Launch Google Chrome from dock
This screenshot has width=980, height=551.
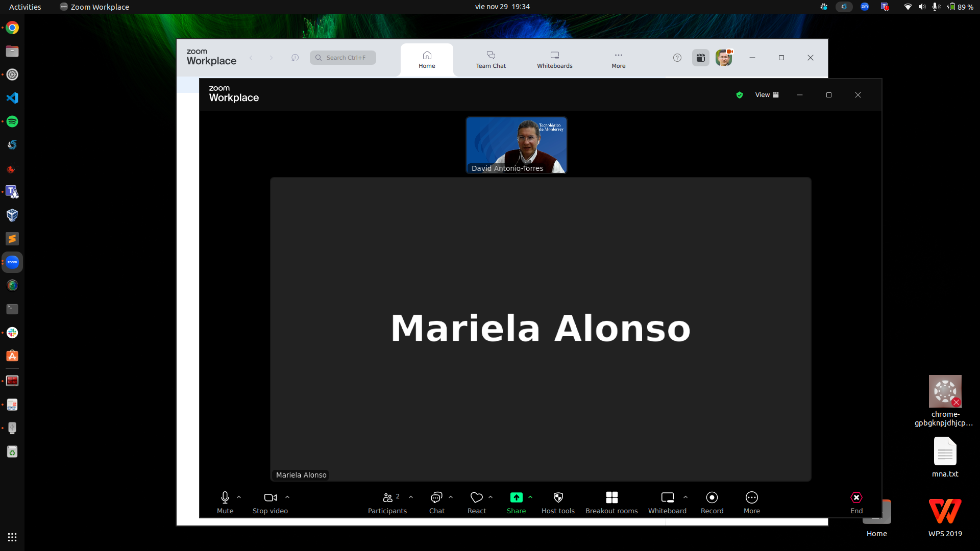click(12, 28)
